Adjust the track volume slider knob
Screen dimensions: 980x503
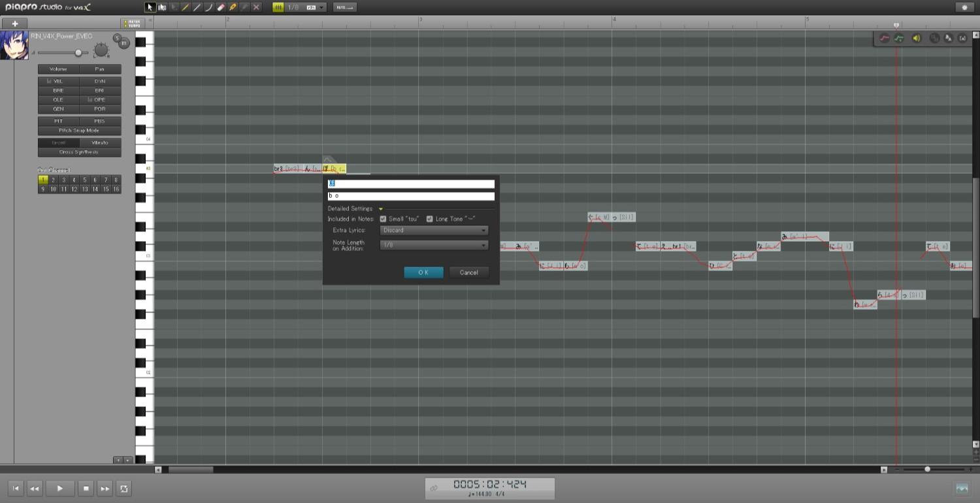pyautogui.click(x=78, y=53)
